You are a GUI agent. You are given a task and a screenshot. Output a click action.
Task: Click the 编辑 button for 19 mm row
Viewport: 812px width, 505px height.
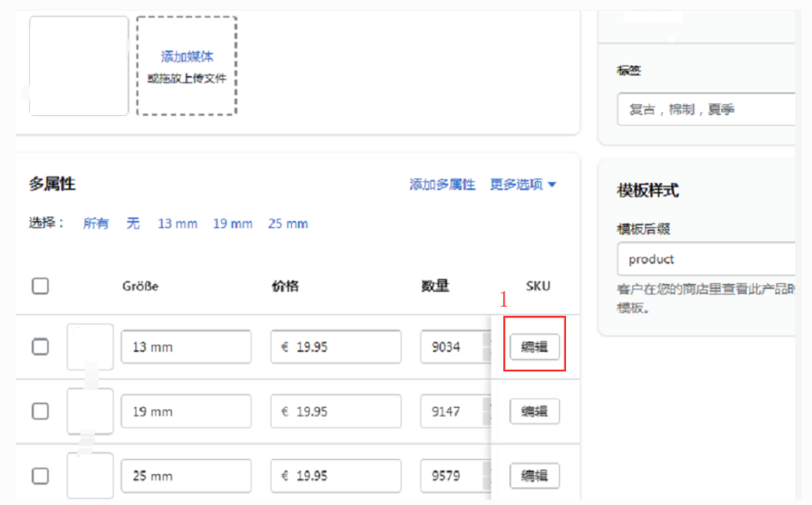pos(534,411)
